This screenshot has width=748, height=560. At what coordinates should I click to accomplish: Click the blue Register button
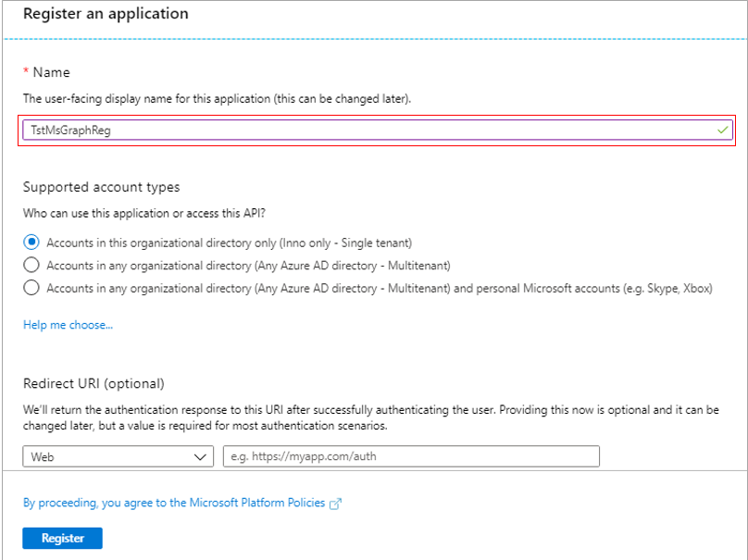(63, 538)
